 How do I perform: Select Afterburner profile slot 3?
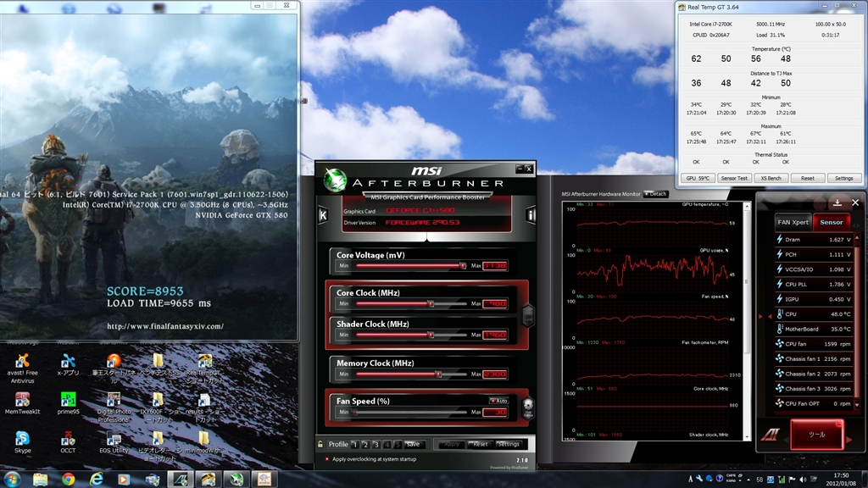click(x=376, y=444)
